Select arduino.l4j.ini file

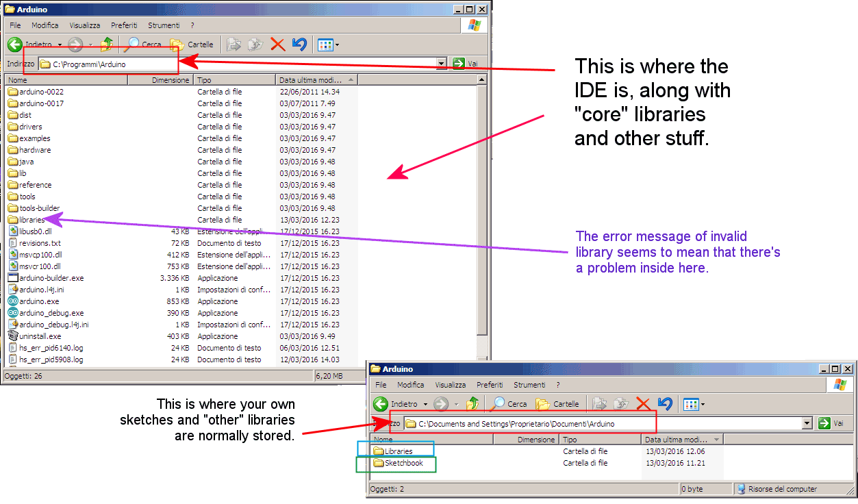pyautogui.click(x=36, y=290)
